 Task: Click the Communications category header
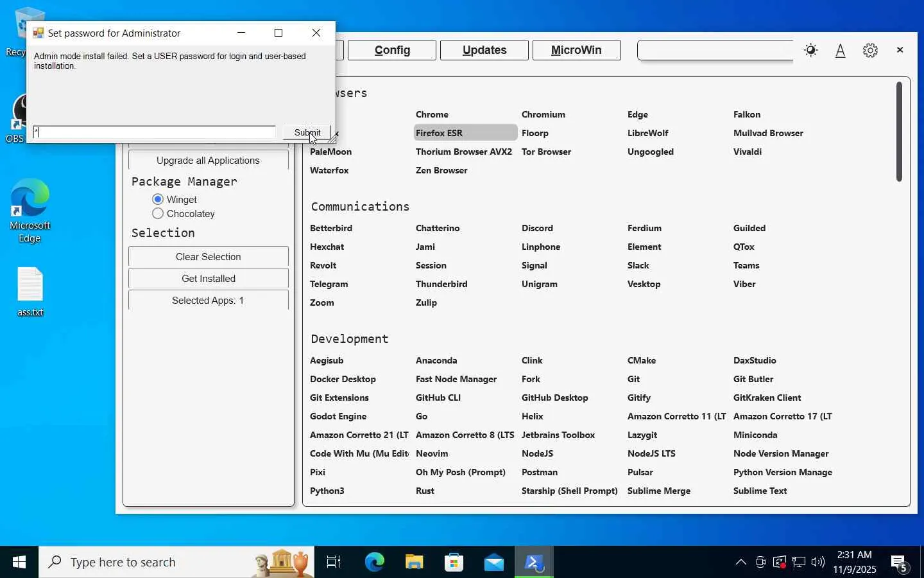tap(360, 207)
